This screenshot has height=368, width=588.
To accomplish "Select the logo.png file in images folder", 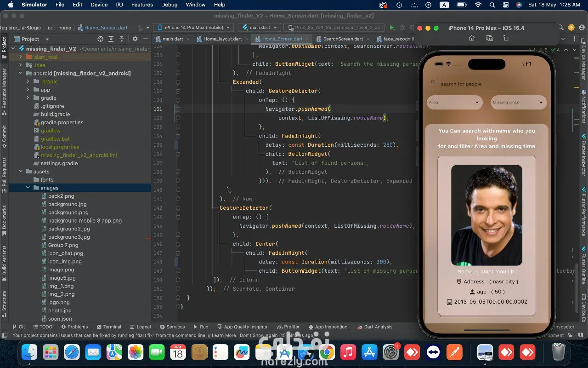I will pyautogui.click(x=59, y=302).
